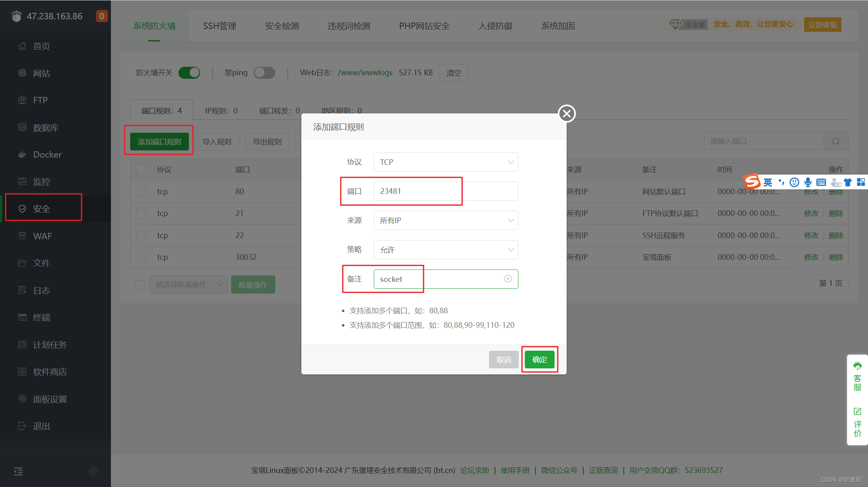
Task: Open the 评价 feedback widget
Action: pos(857,423)
